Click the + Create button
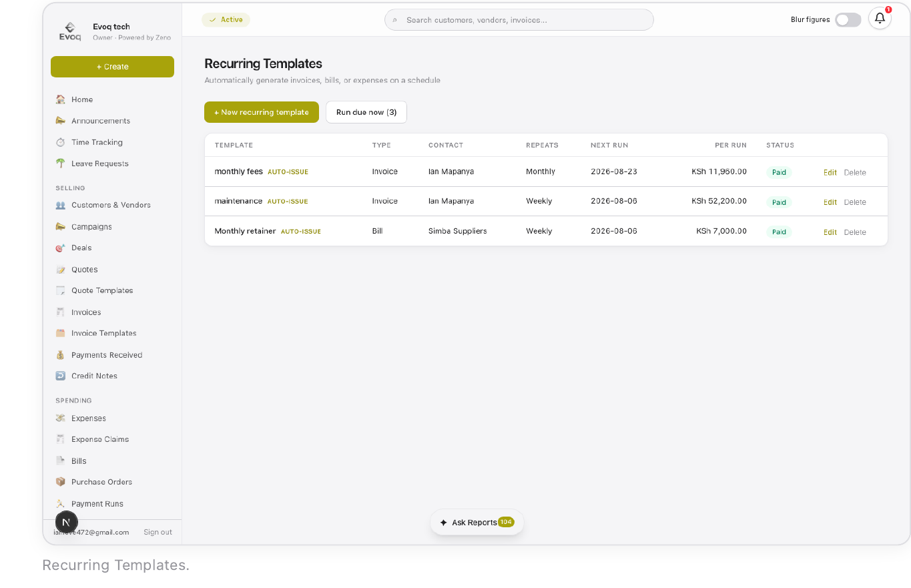Image resolution: width=911 pixels, height=588 pixels. pos(112,67)
